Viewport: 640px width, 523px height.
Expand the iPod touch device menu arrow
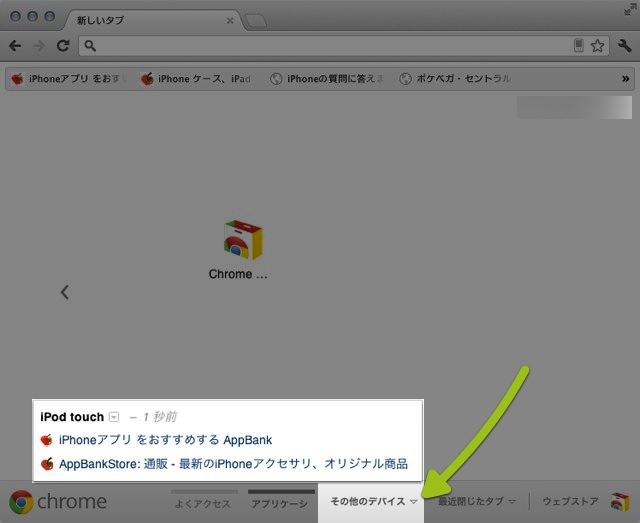pyautogui.click(x=114, y=417)
